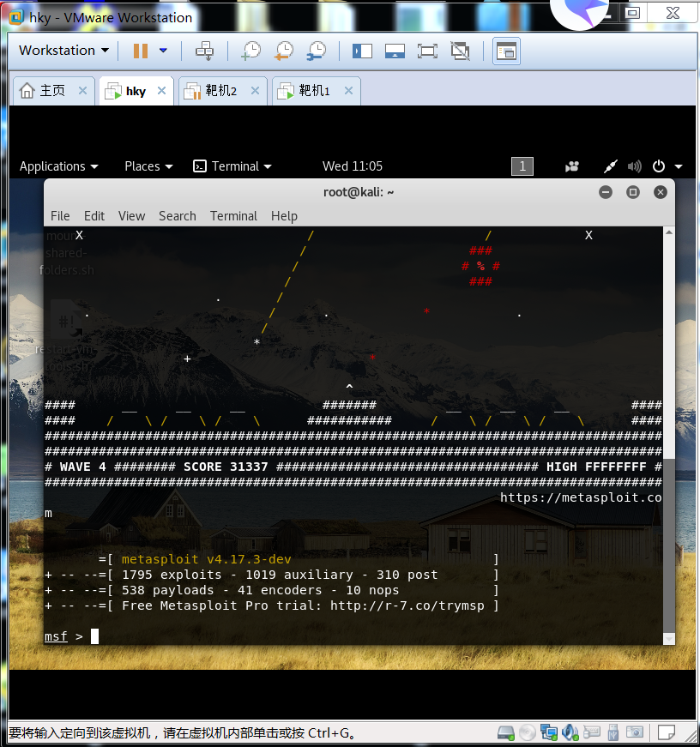Click the http://r-7.co/trymsp trial link

pos(407,605)
